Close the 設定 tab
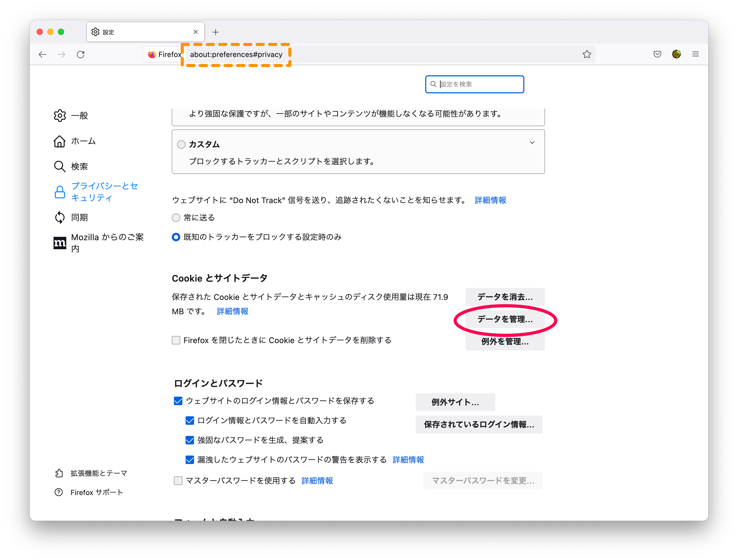 click(x=196, y=32)
